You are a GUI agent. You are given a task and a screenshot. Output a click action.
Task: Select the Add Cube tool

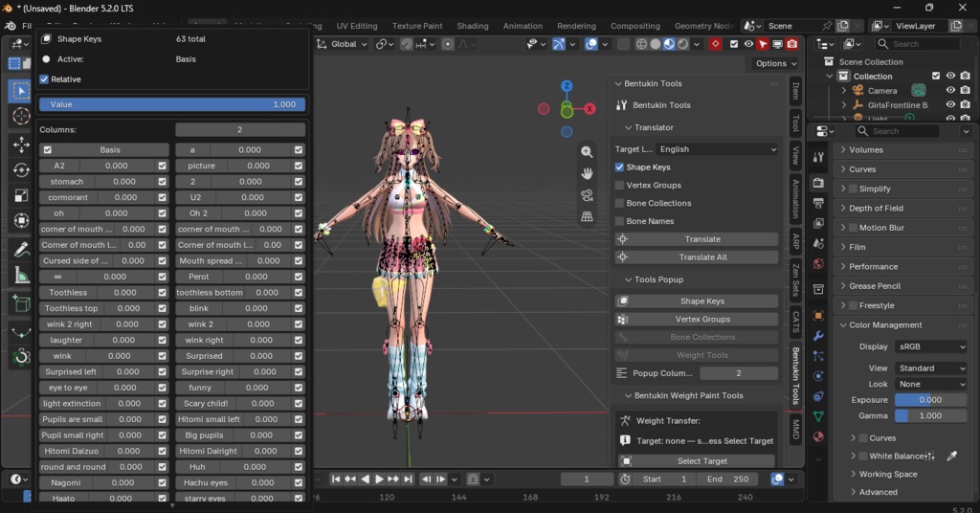(21, 303)
